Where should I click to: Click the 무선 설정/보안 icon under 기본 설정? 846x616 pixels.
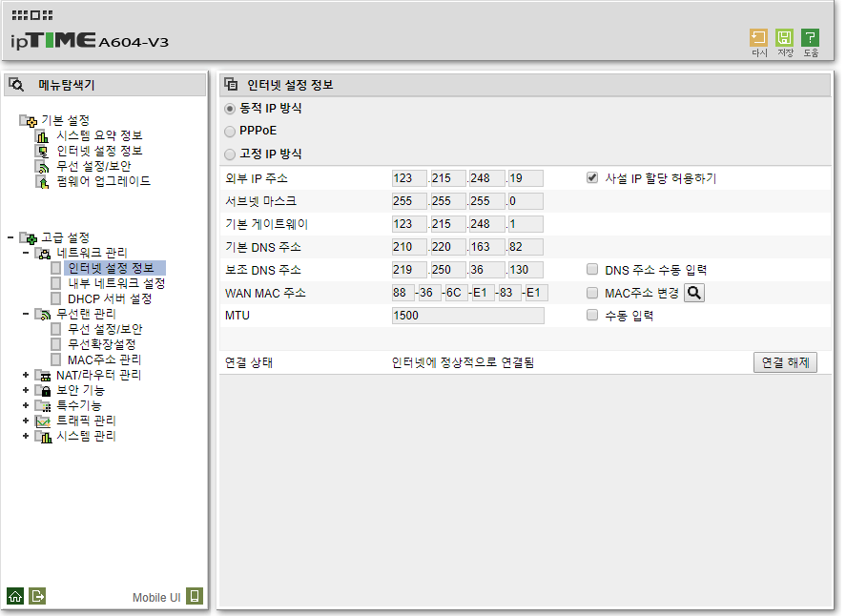click(43, 167)
